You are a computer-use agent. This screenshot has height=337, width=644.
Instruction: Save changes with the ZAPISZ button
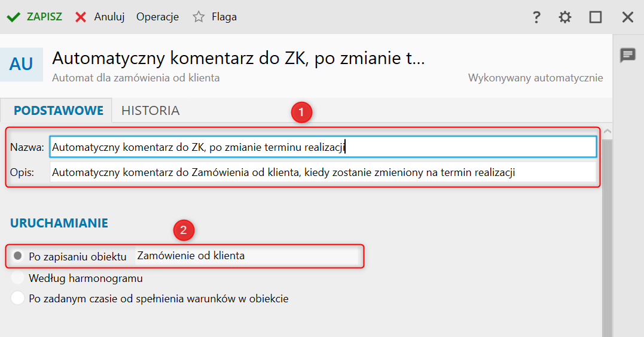(44, 17)
